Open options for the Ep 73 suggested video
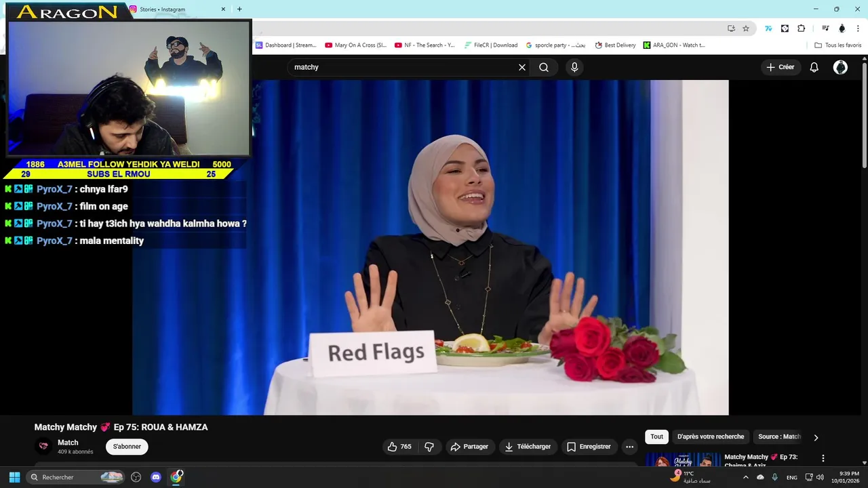Viewport: 868px width, 488px height. point(823,458)
